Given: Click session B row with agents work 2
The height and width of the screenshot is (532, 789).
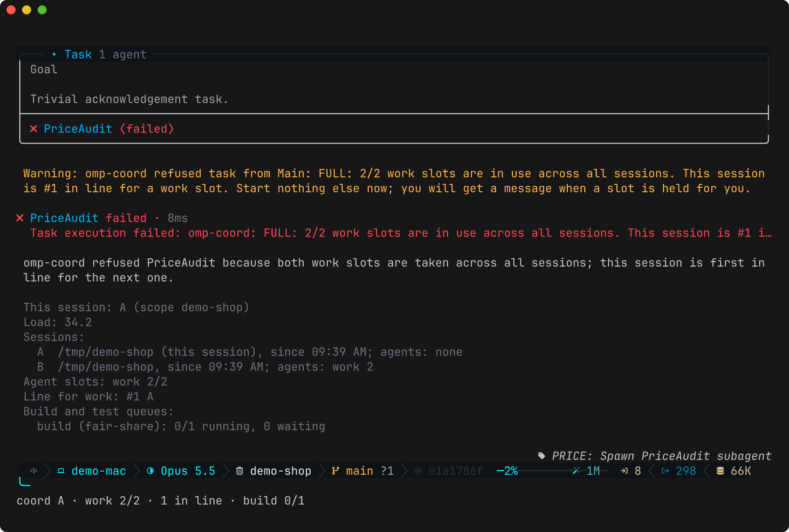Looking at the screenshot, I should tap(205, 367).
